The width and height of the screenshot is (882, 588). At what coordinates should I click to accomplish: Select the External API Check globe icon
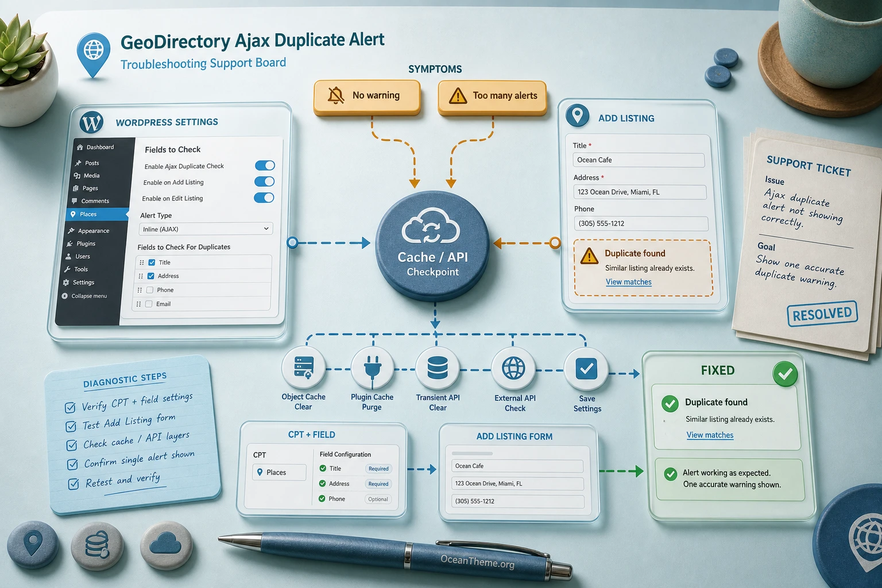[513, 369]
